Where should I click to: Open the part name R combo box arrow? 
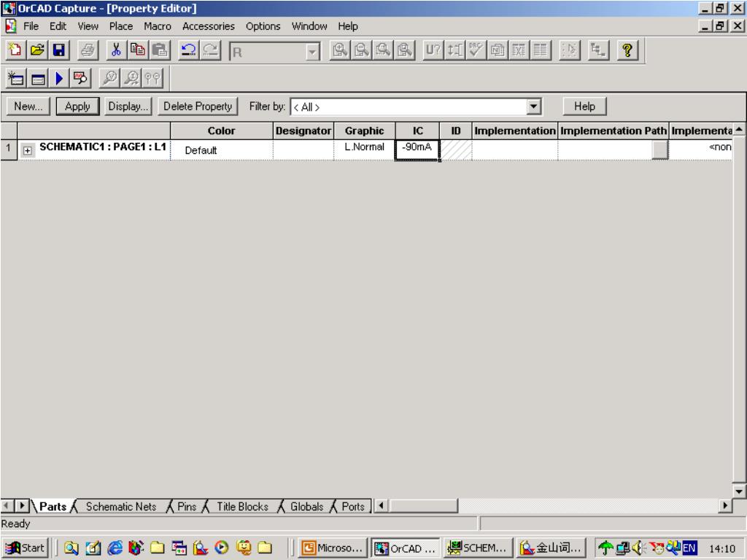(312, 52)
